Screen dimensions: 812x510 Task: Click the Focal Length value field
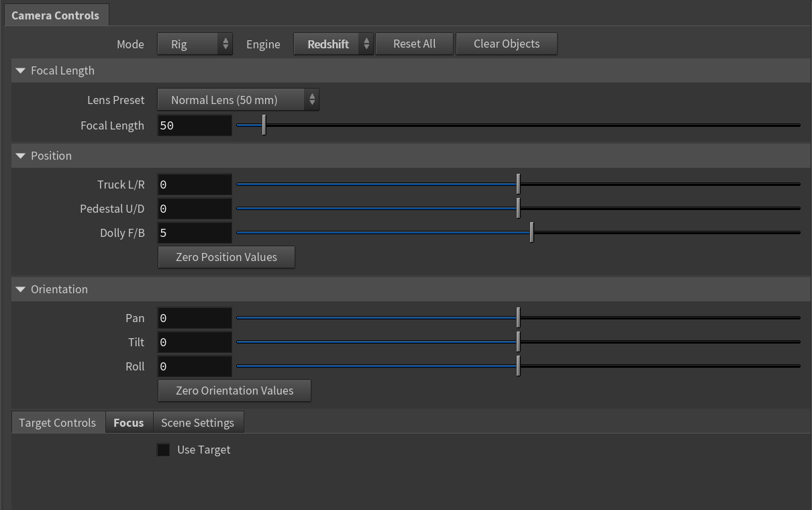click(195, 125)
